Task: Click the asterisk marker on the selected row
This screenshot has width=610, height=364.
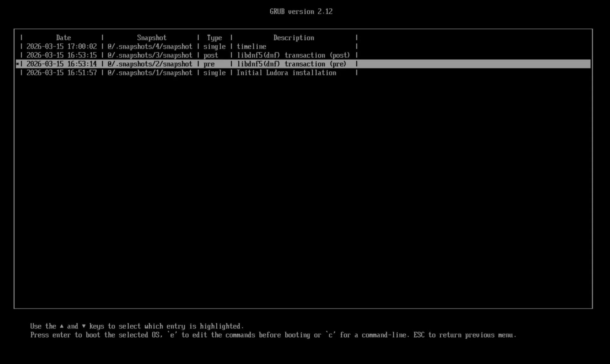Action: coord(17,64)
